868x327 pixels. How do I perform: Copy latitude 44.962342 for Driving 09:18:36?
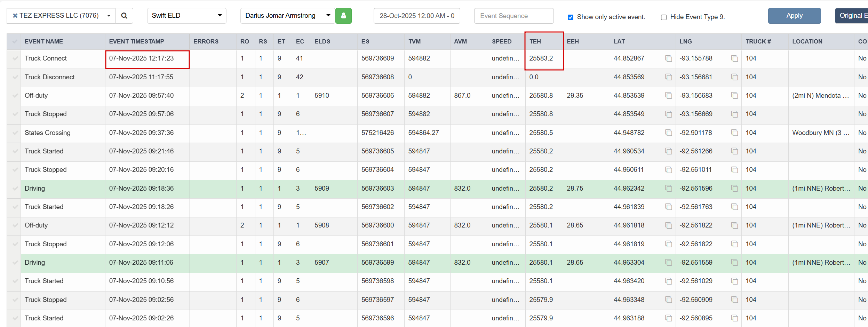coord(668,188)
